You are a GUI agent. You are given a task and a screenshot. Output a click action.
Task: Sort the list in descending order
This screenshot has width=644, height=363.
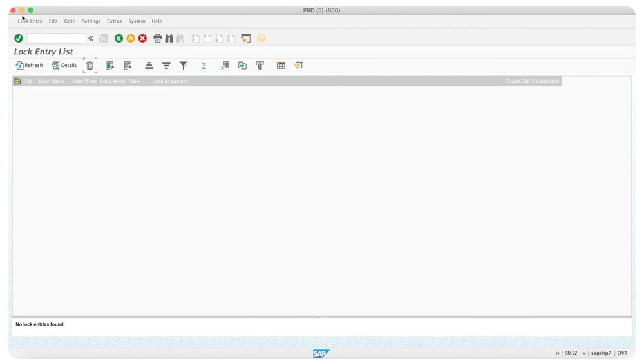coord(166,65)
